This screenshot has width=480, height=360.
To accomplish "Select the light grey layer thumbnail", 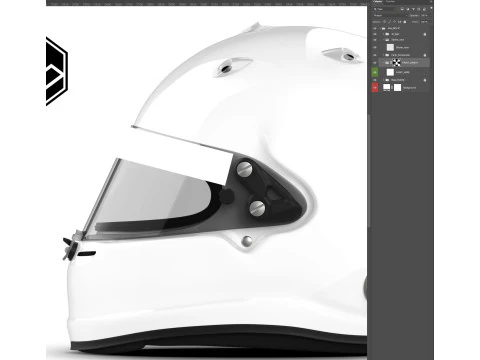I will click(x=390, y=47).
